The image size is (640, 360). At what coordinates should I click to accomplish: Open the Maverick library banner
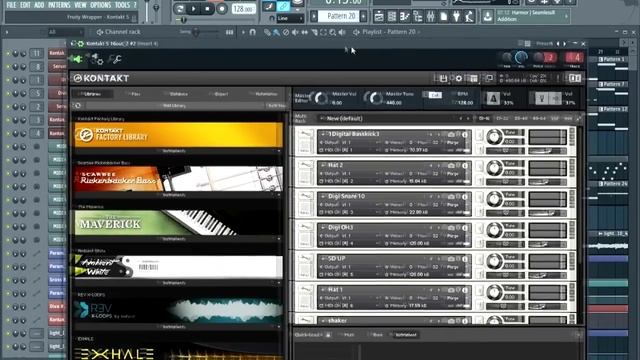(178, 223)
